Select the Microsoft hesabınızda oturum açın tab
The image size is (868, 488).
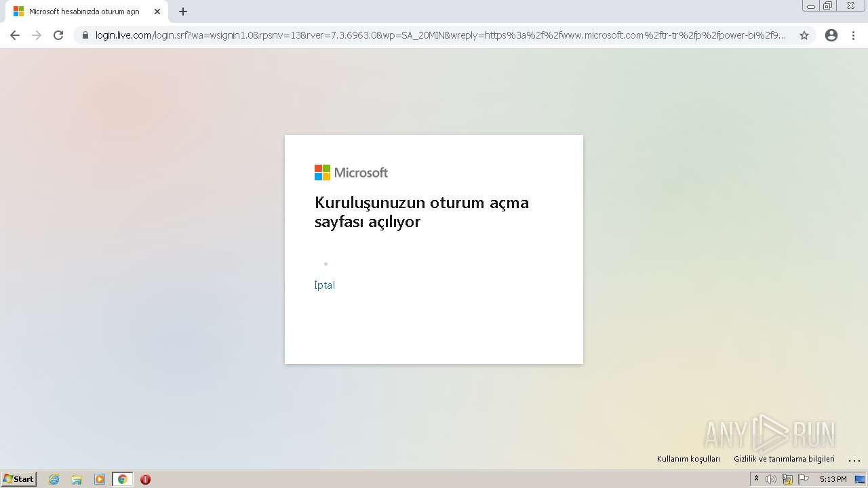pyautogui.click(x=86, y=12)
